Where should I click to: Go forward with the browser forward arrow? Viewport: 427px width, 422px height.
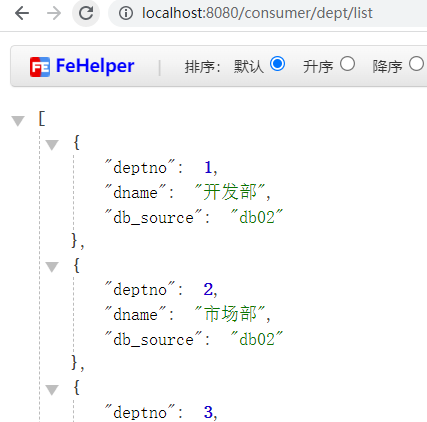pyautogui.click(x=54, y=13)
